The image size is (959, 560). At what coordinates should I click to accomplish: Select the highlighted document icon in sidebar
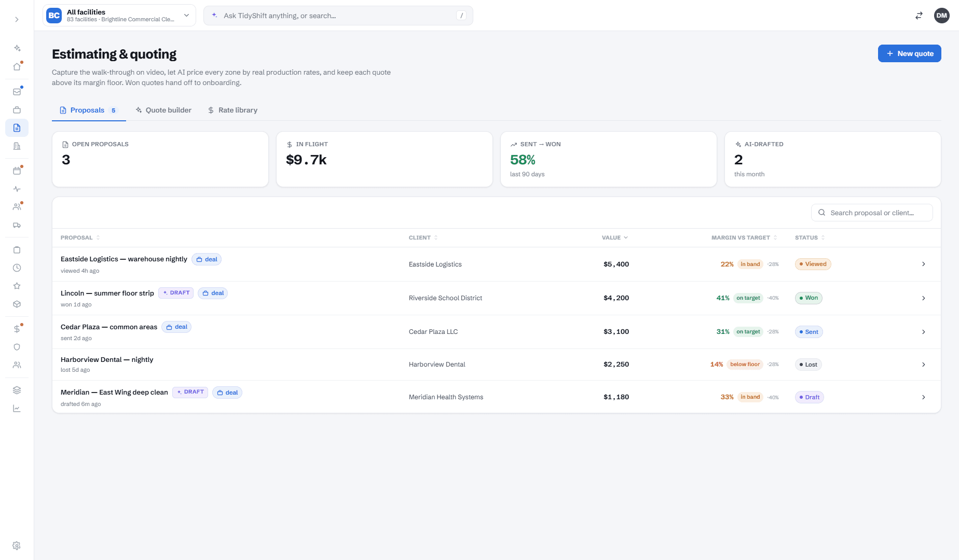pyautogui.click(x=17, y=128)
